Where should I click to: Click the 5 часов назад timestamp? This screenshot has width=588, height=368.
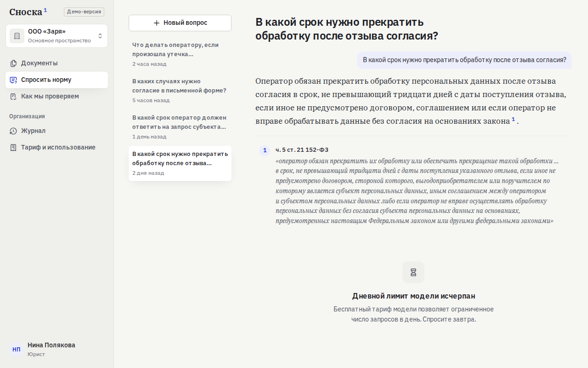coord(151,100)
